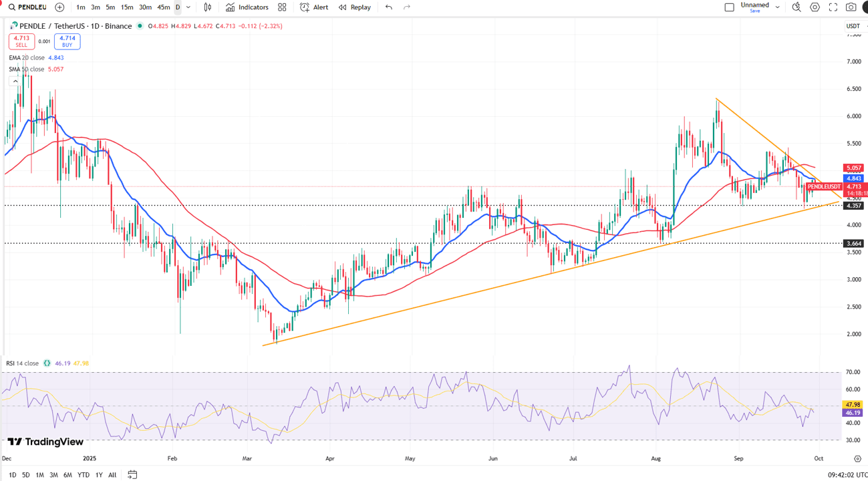Collapse the indicator legend chevron

tap(15, 81)
